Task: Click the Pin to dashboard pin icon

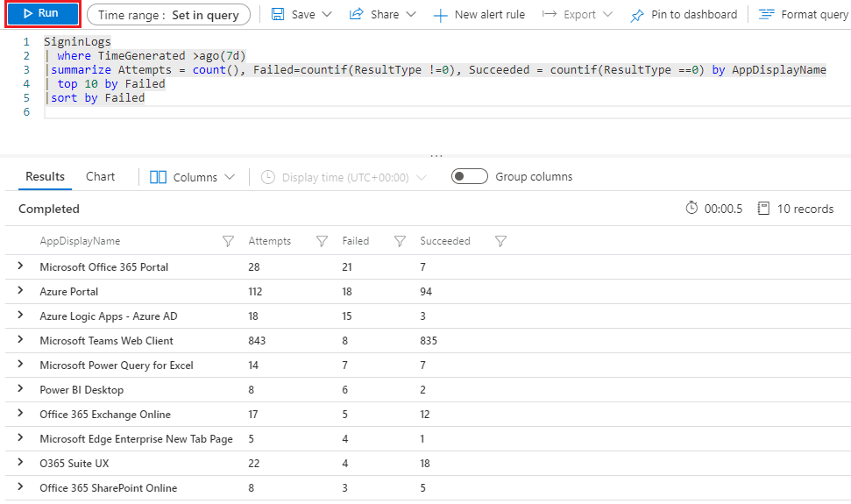Action: point(637,15)
